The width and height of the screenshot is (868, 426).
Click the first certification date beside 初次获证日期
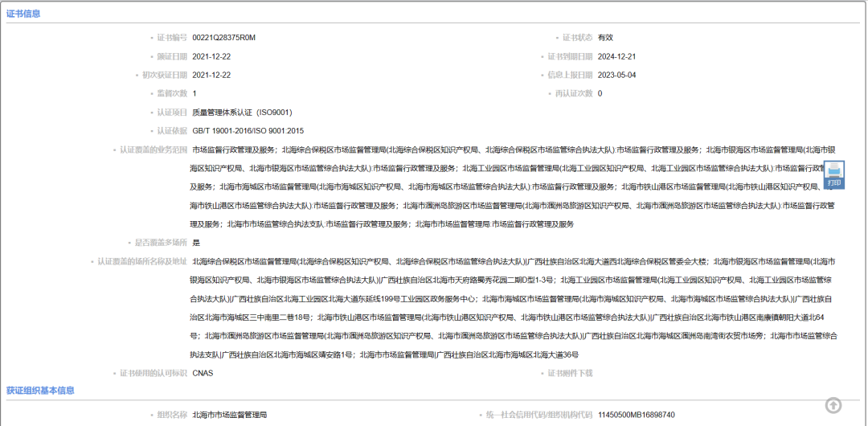pos(211,75)
